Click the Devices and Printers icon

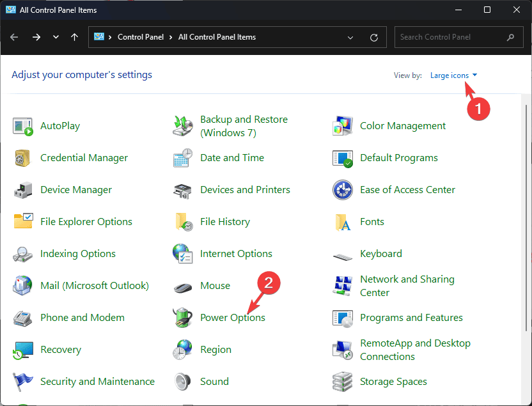(182, 191)
